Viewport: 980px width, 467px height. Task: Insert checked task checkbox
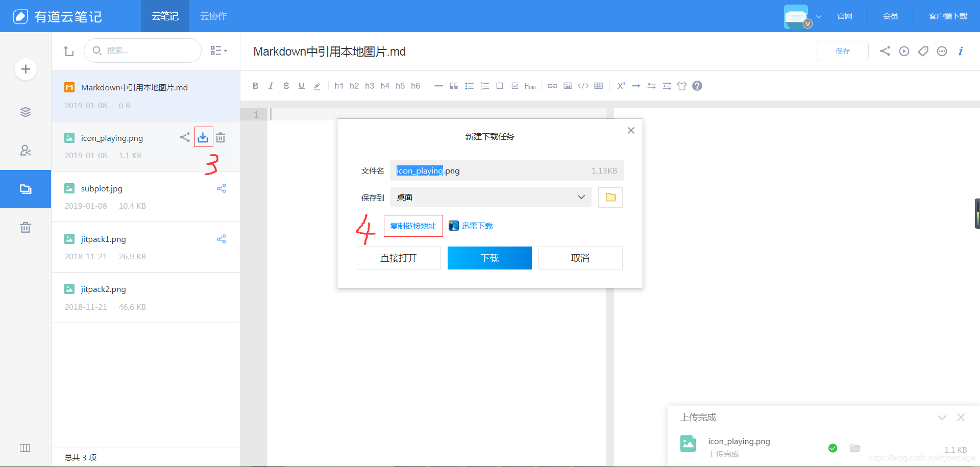[x=514, y=86]
